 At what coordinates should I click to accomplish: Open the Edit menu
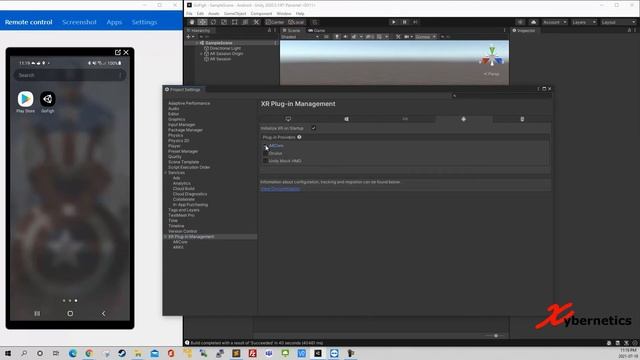(200, 13)
